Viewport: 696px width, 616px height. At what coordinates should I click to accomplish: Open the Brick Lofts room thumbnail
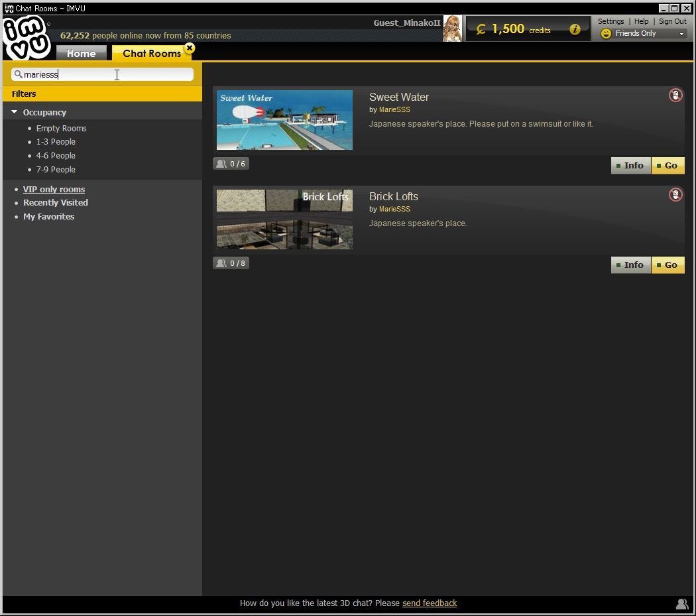[x=284, y=219]
